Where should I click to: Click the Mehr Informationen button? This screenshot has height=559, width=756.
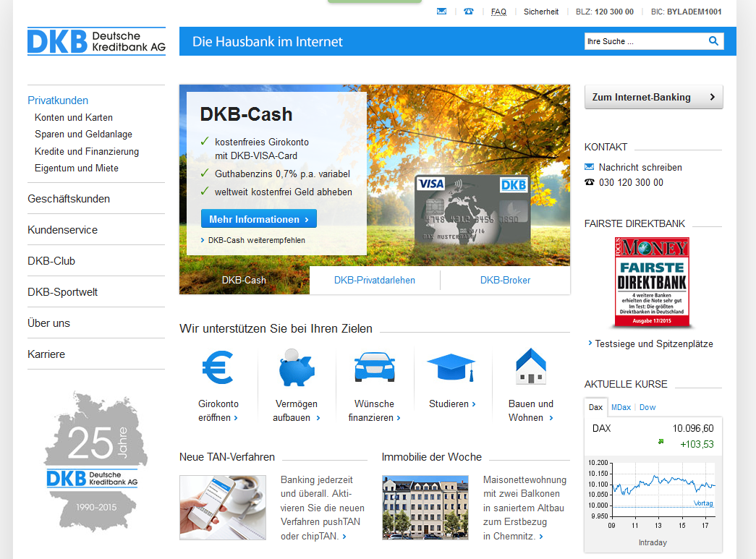point(259,219)
